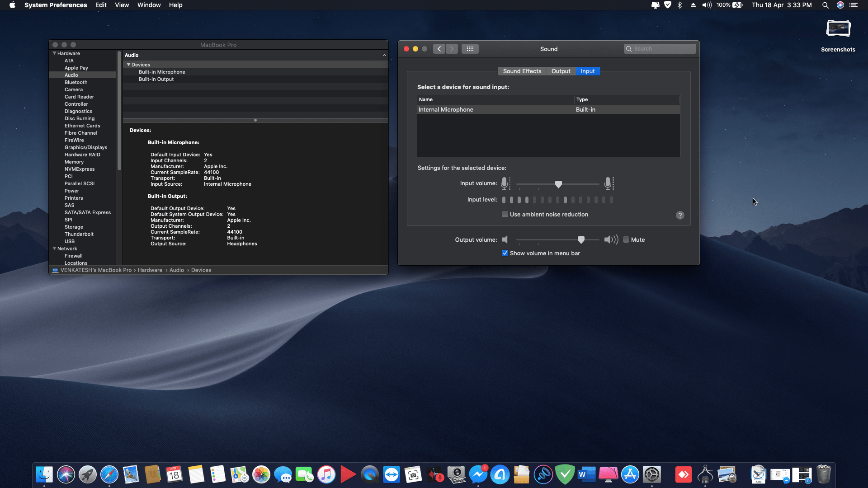Viewport: 868px width, 488px height.
Task: Open Microsoft Word from the dock
Action: [586, 475]
